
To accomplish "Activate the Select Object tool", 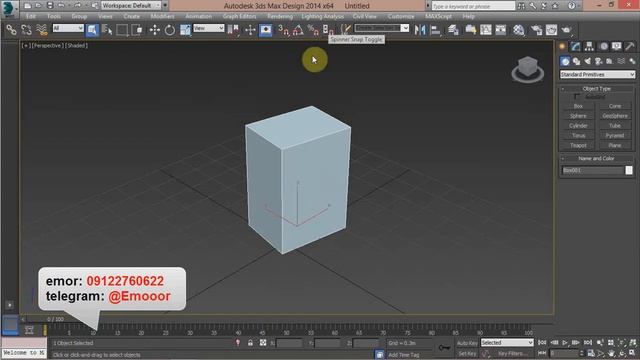I will pos(92,30).
